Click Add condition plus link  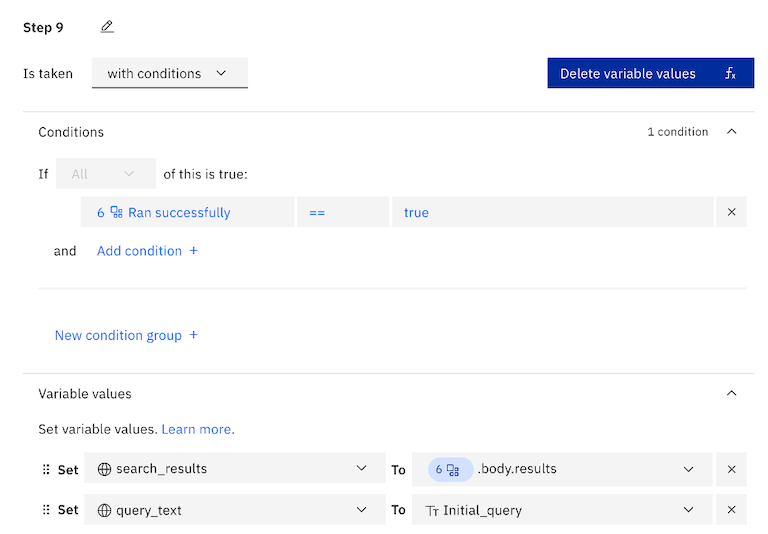[x=147, y=251]
